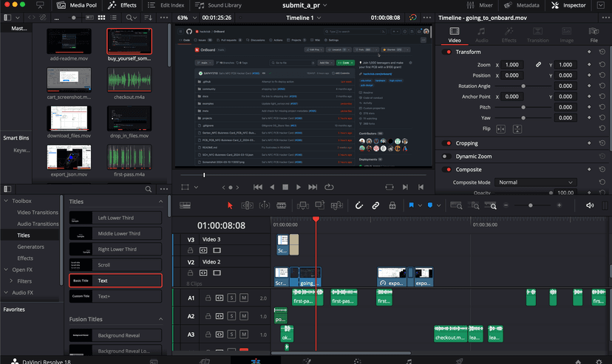Select the Blade edit mode tool

click(281, 205)
